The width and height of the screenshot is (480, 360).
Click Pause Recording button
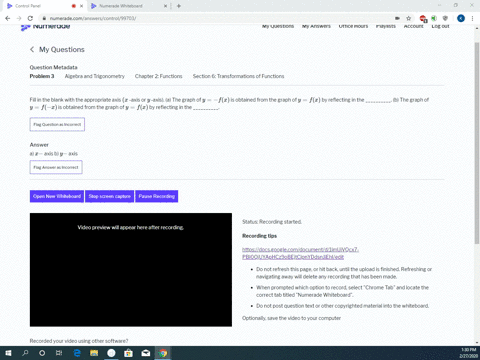pyautogui.click(x=157, y=196)
